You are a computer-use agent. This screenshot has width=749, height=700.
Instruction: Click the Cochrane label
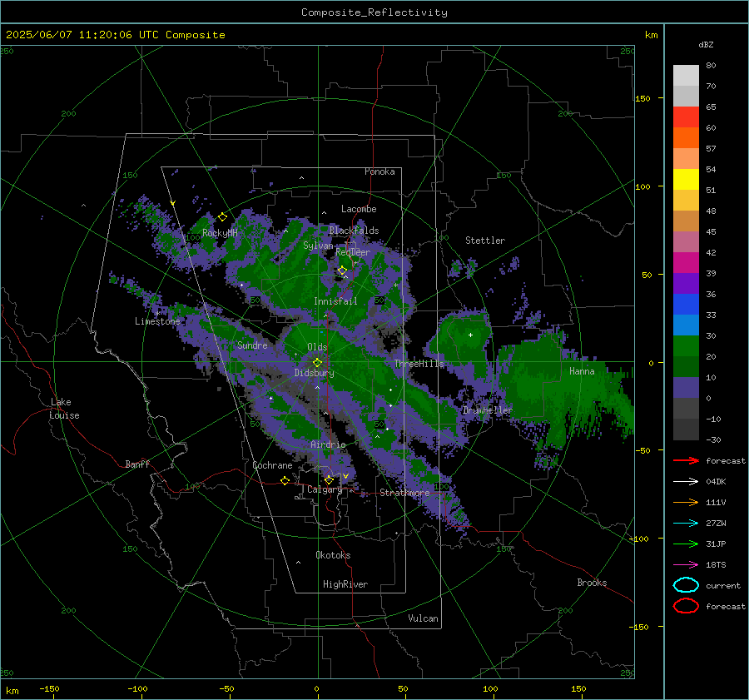[272, 465]
